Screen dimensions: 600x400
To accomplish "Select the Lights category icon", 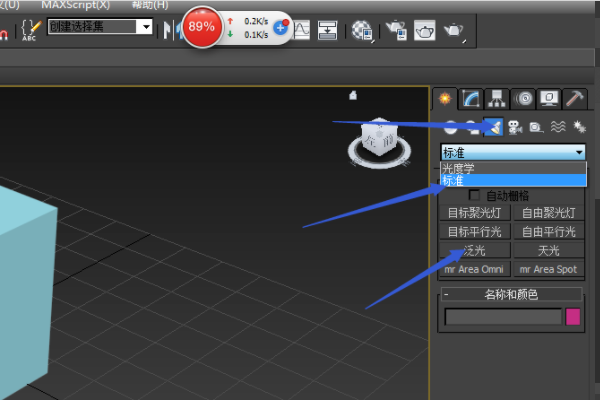I will coord(494,127).
